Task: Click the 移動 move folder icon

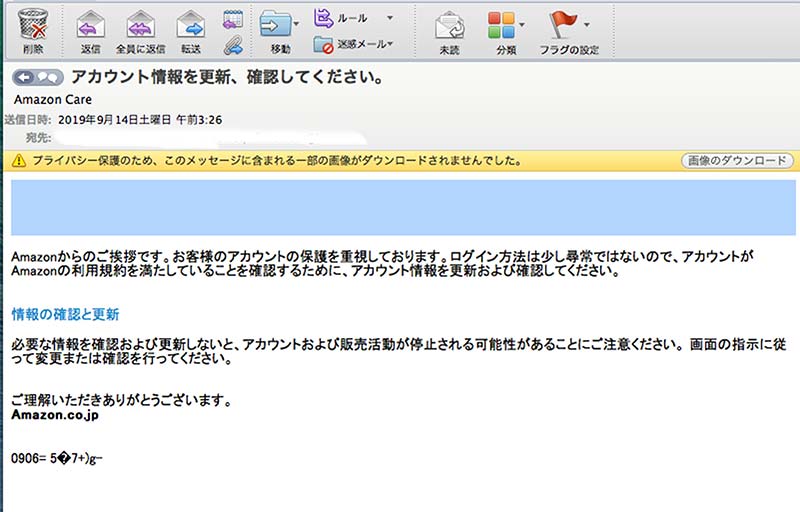Action: (x=276, y=23)
